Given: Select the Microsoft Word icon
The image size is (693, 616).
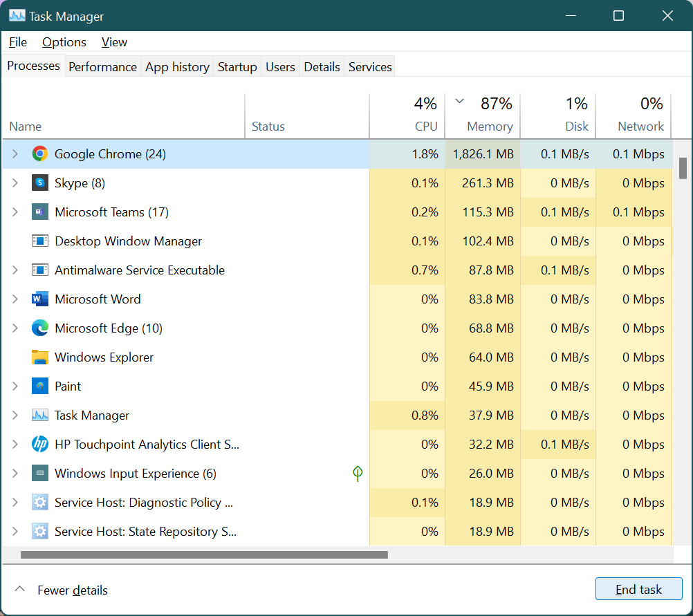Looking at the screenshot, I should pos(40,299).
